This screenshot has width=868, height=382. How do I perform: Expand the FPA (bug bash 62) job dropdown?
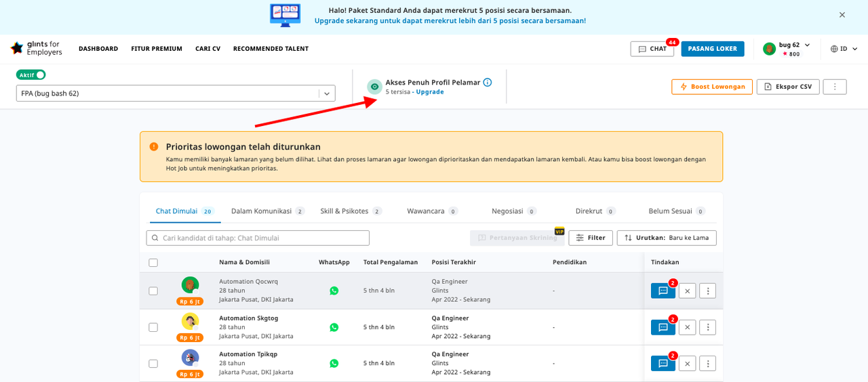pyautogui.click(x=326, y=93)
